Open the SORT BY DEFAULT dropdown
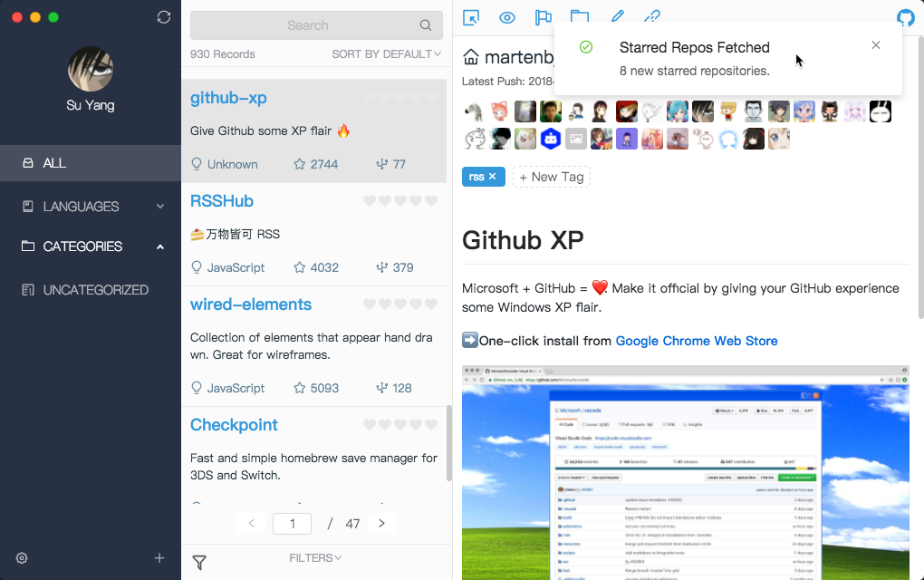This screenshot has width=924, height=580. pyautogui.click(x=386, y=54)
